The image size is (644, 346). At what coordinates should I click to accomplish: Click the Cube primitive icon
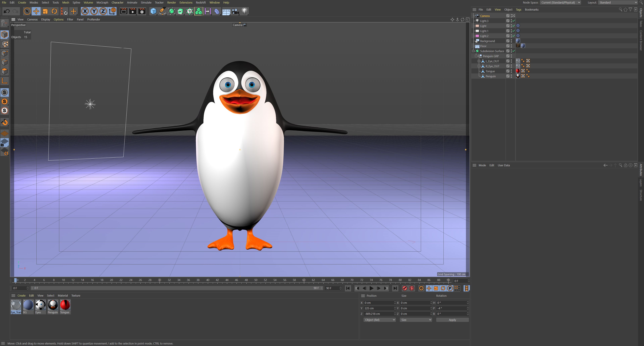point(153,11)
